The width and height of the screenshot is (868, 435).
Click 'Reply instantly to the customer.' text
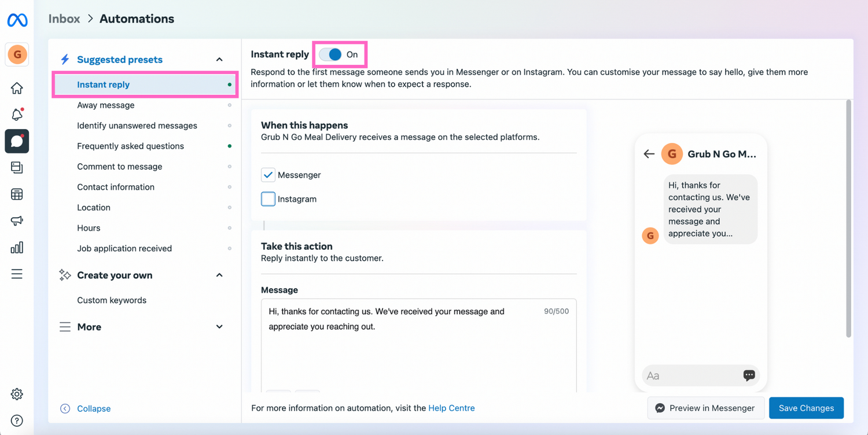pos(322,258)
